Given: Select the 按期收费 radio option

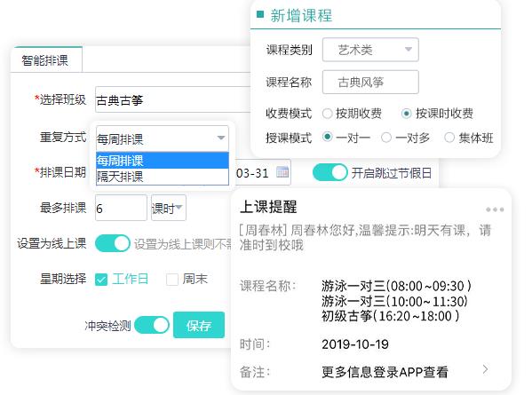Looking at the screenshot, I should pos(327,114).
